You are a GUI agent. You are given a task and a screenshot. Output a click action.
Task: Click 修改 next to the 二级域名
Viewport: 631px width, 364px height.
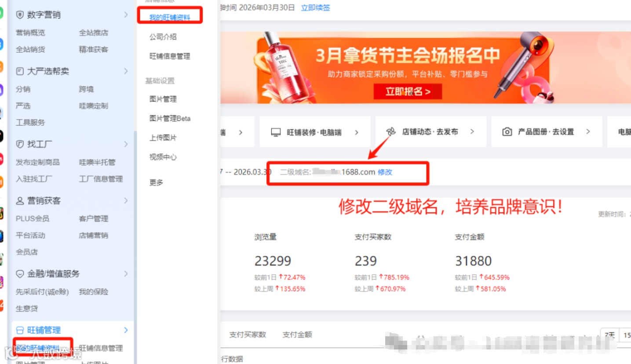pos(385,172)
